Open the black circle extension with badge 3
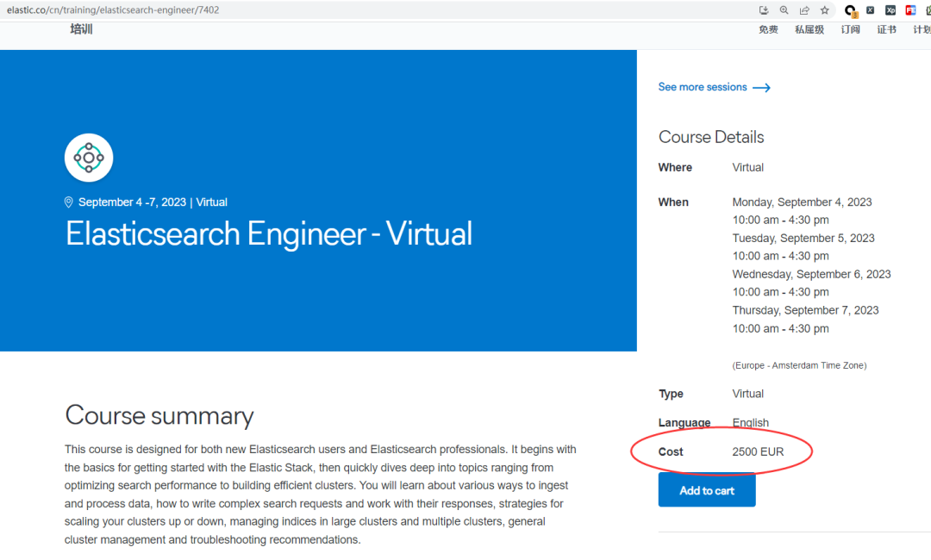 pyautogui.click(x=850, y=10)
